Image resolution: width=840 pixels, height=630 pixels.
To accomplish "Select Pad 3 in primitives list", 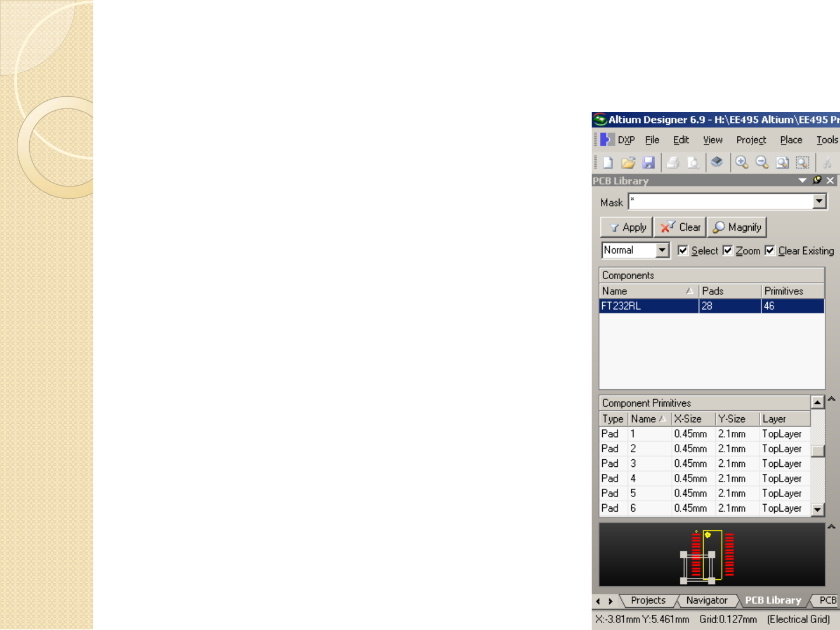I will click(705, 463).
